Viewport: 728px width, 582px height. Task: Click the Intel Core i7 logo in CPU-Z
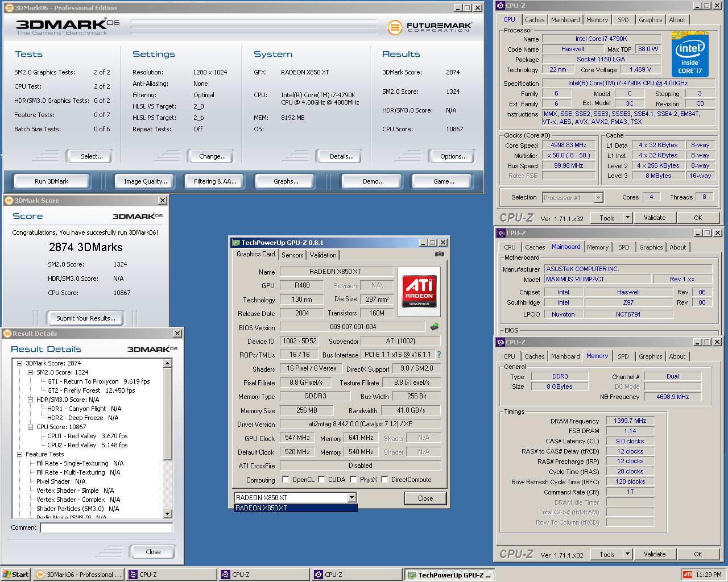coord(690,55)
